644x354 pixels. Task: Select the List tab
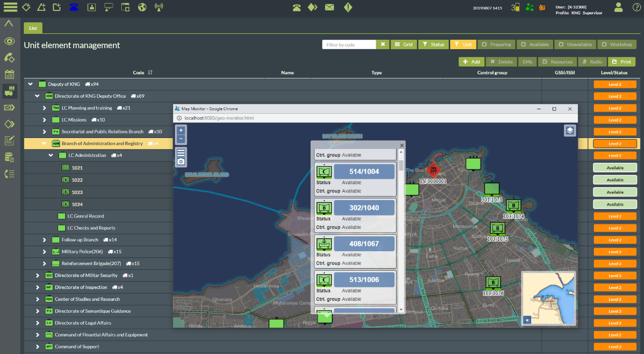(33, 28)
